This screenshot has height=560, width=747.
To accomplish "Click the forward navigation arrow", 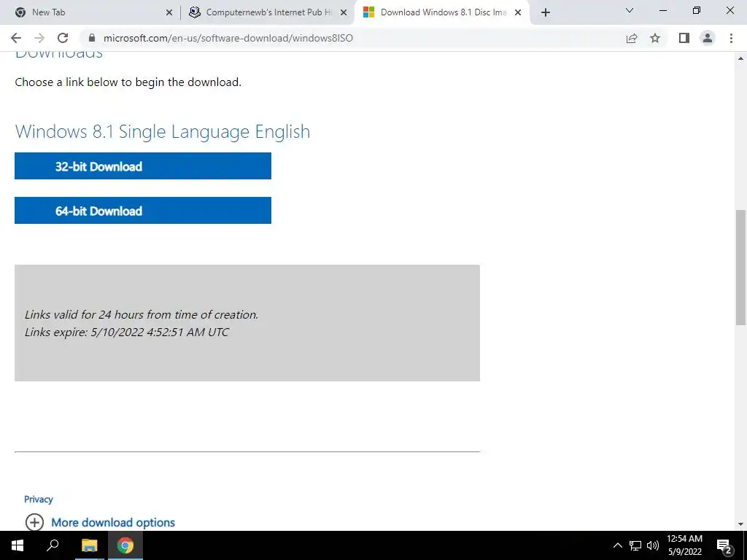I will click(x=39, y=38).
